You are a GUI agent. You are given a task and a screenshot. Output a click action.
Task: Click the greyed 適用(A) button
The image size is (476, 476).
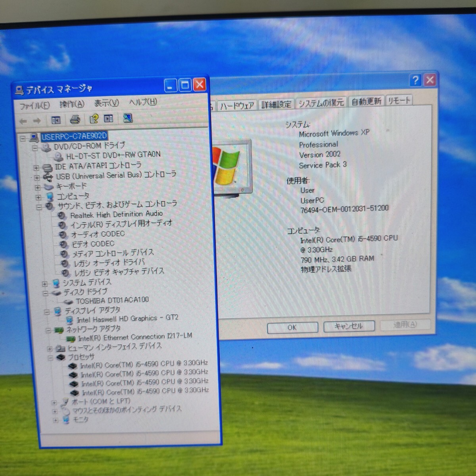click(405, 325)
